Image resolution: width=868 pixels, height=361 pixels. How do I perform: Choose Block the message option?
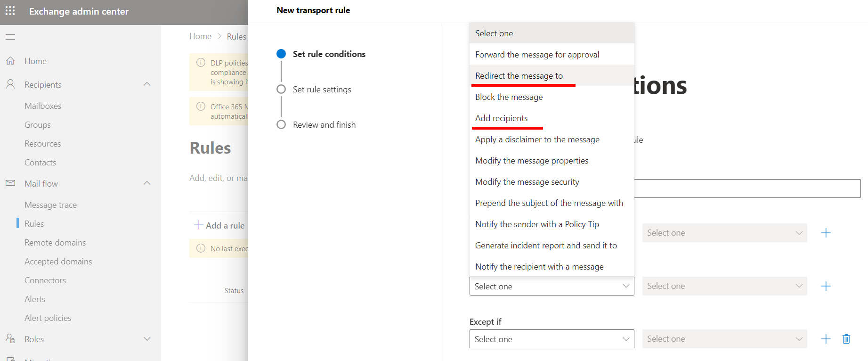[552, 97]
